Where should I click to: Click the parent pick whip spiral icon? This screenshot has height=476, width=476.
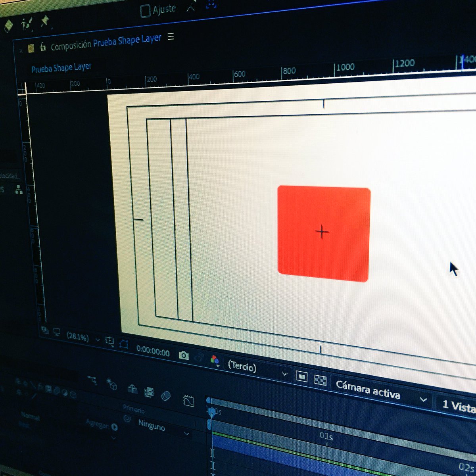pyautogui.click(x=128, y=419)
